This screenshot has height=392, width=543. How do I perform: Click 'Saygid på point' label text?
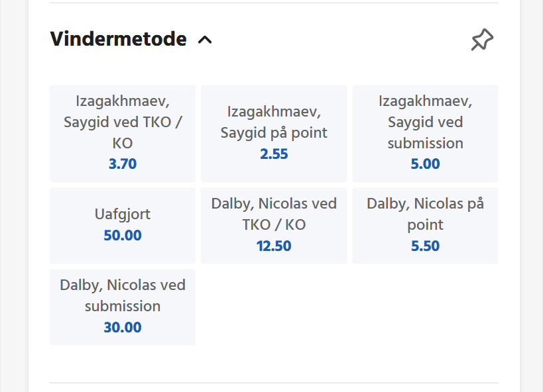pos(274,132)
